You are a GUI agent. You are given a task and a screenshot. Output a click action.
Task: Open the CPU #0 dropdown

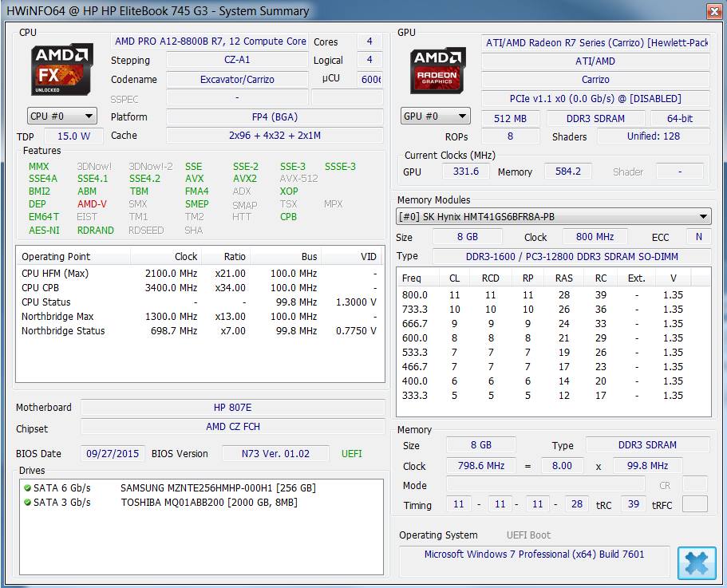(x=62, y=116)
